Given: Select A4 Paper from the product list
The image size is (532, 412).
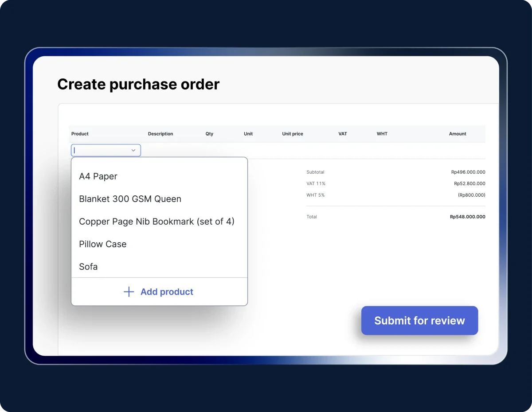Looking at the screenshot, I should (98, 176).
